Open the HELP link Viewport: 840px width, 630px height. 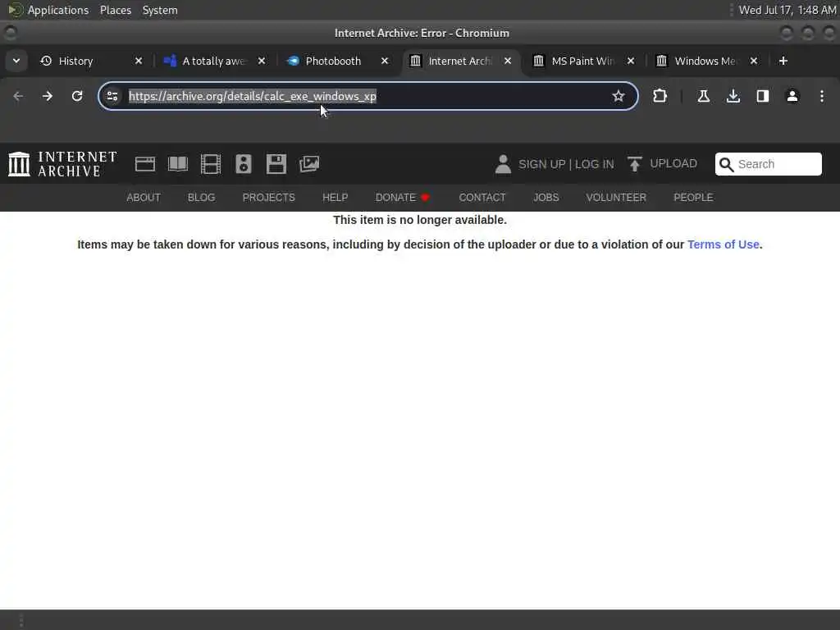[336, 198]
